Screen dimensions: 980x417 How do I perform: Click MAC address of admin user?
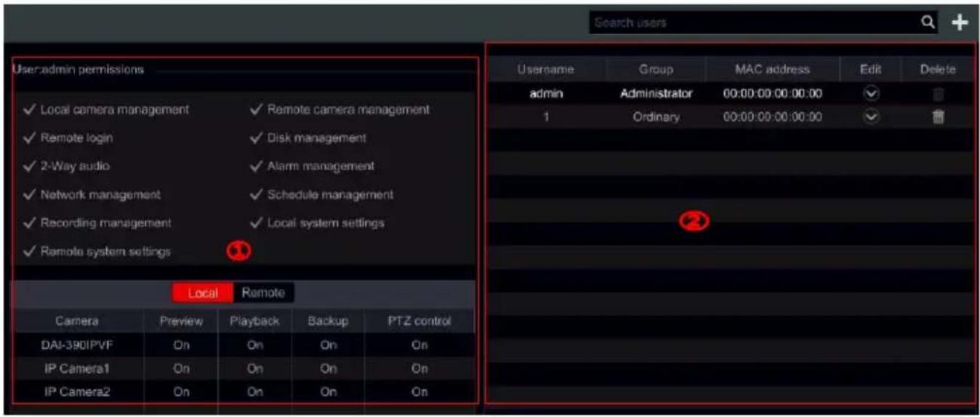point(772,94)
